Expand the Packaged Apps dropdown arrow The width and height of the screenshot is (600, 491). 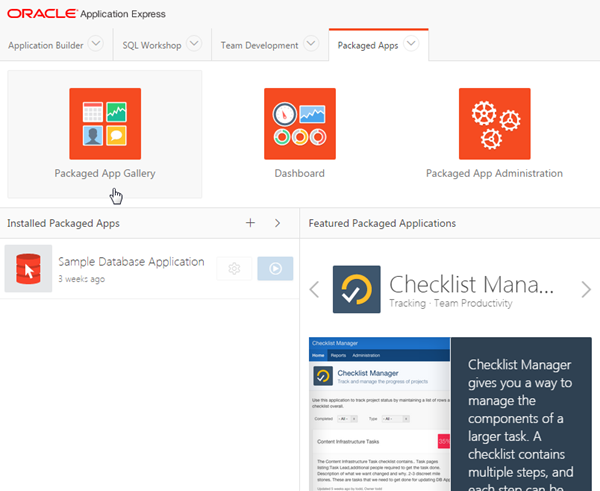tap(411, 43)
